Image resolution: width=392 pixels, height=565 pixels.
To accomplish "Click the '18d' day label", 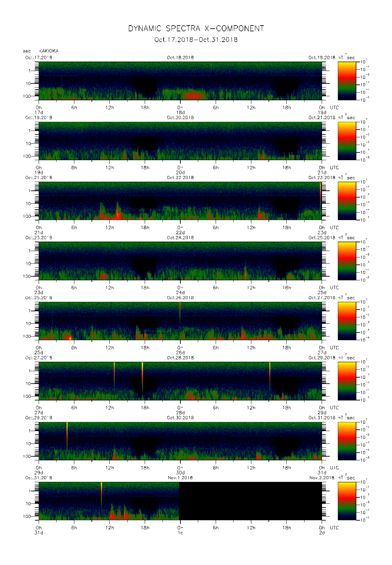I will (x=180, y=112).
